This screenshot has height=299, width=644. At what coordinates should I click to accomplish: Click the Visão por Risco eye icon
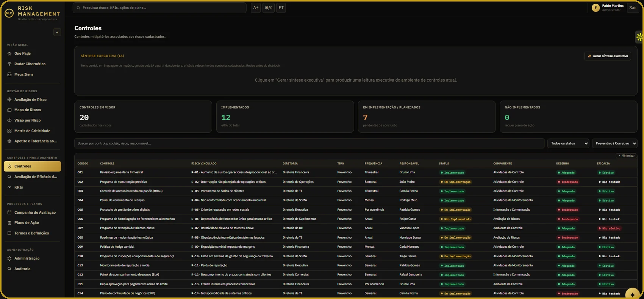coord(9,120)
